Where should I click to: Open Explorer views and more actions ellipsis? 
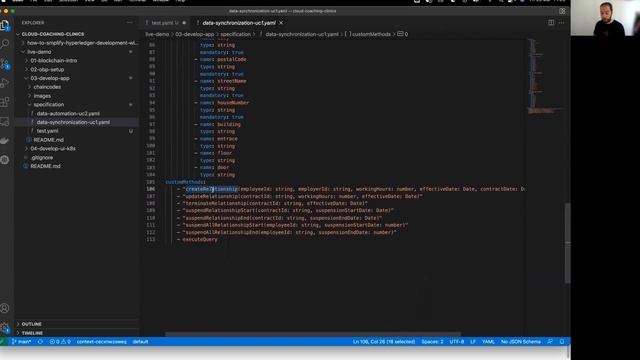pyautogui.click(x=130, y=23)
